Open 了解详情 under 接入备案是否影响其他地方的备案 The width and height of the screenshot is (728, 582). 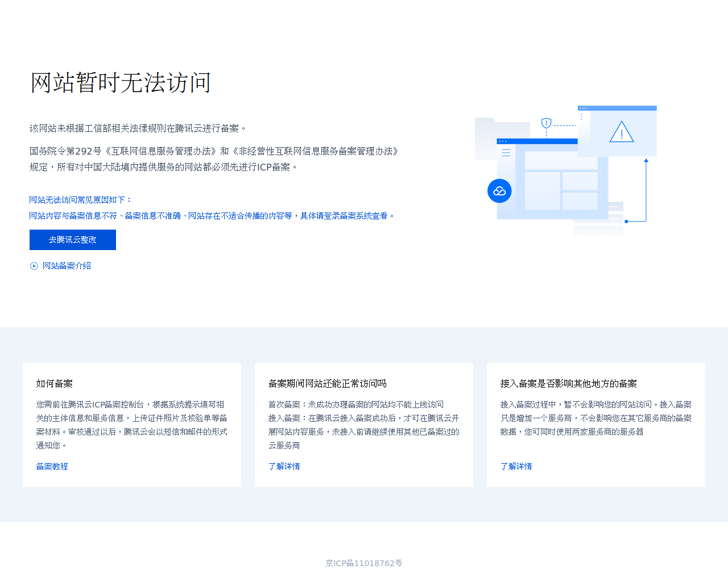point(516,467)
